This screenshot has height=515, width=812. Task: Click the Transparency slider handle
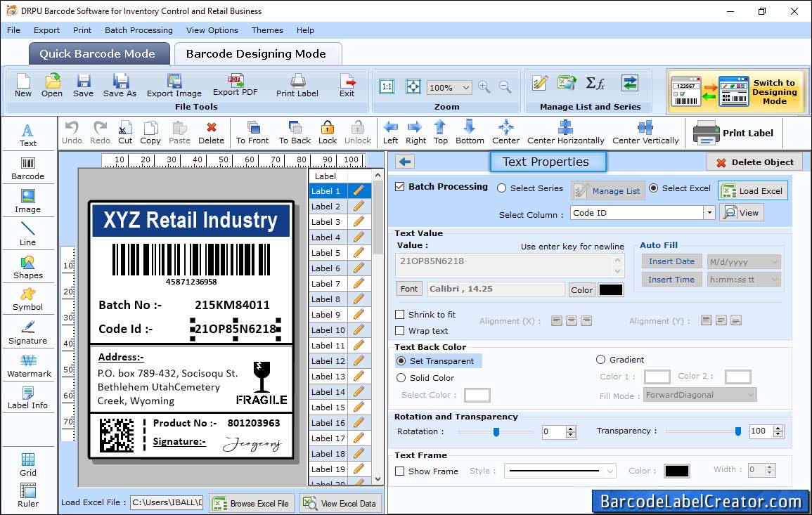pos(738,431)
